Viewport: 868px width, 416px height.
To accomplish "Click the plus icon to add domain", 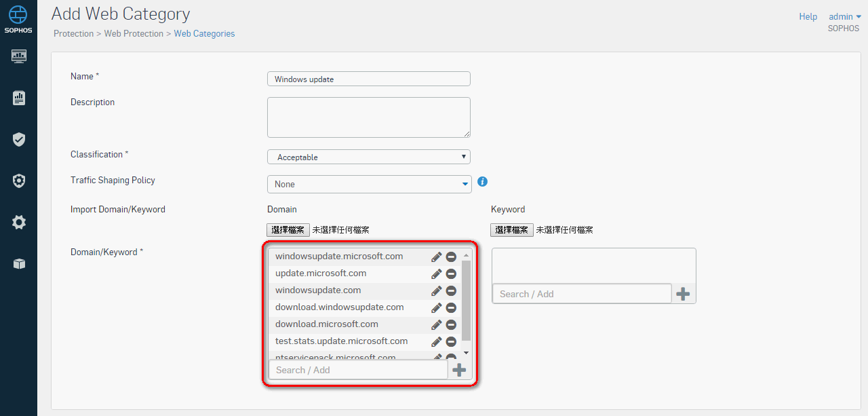I will [459, 370].
